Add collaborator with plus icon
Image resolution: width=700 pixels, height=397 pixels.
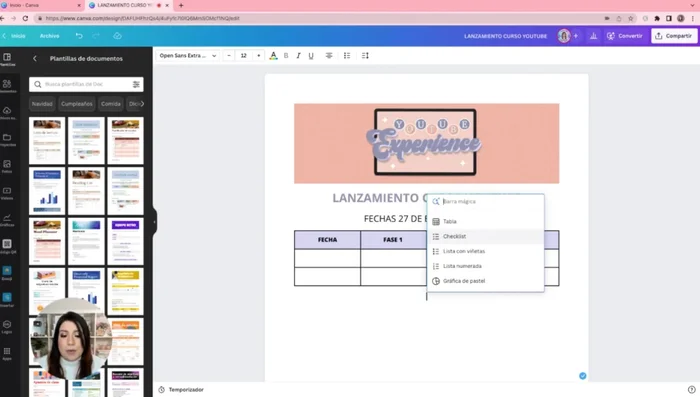[x=575, y=36]
